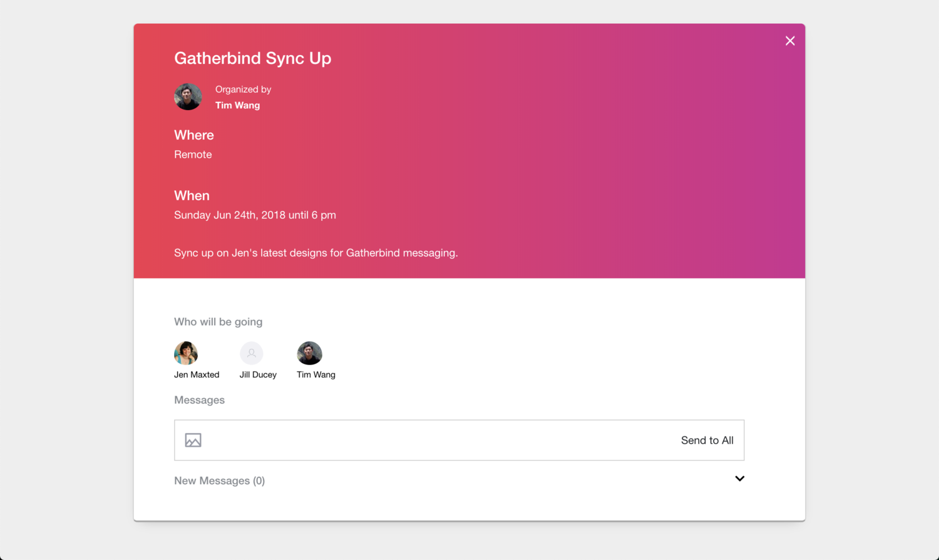Click inside the message text input field
939x560 pixels.
pyautogui.click(x=438, y=440)
